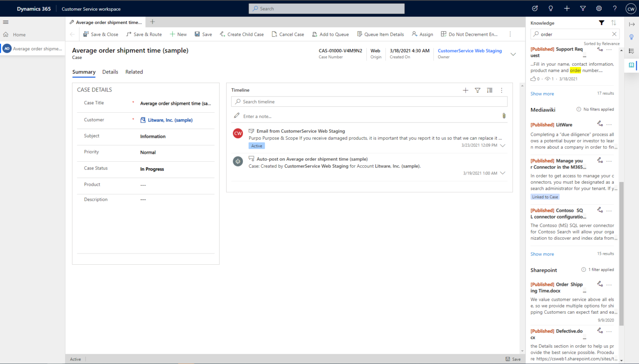Select the lightbulb icon in the top bar
The image size is (639, 364).
550,8
